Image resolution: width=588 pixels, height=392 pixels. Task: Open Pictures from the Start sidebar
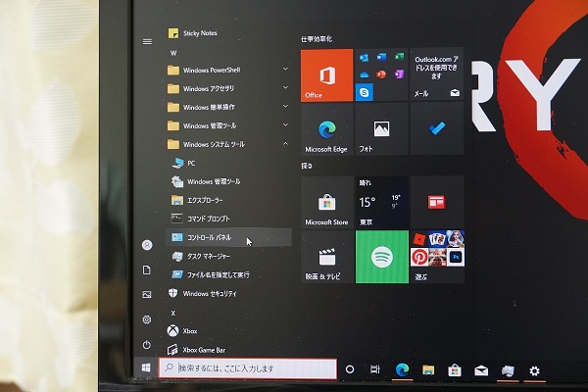[147, 294]
